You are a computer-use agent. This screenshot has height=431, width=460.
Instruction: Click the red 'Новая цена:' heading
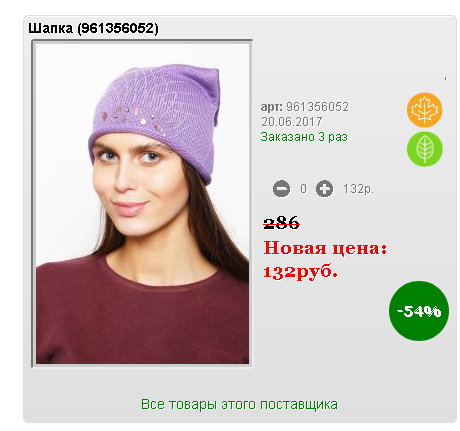coord(325,248)
